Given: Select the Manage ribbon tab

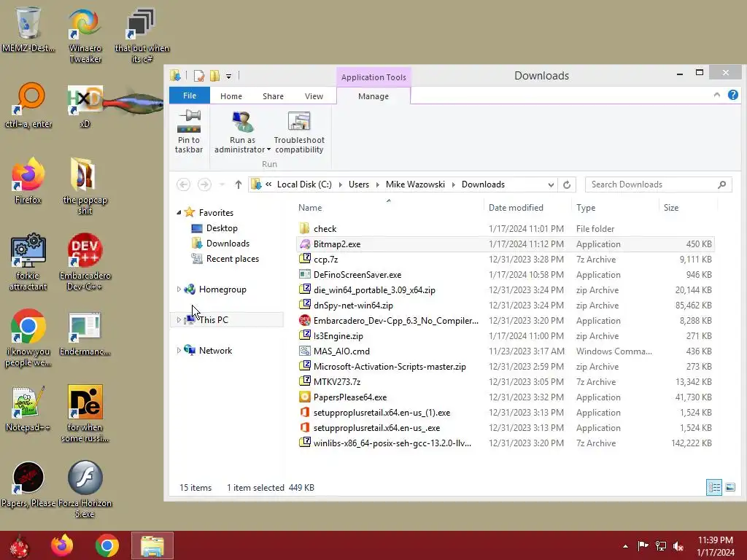Looking at the screenshot, I should [x=373, y=96].
